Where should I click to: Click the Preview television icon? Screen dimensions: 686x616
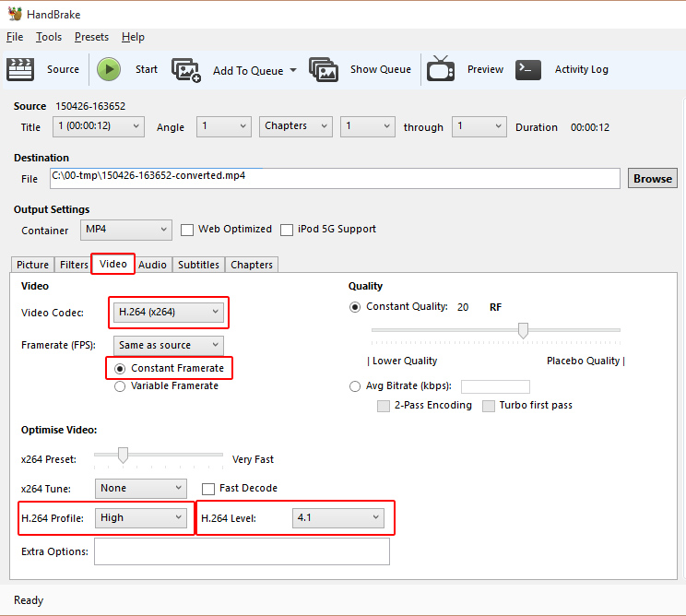(x=441, y=68)
